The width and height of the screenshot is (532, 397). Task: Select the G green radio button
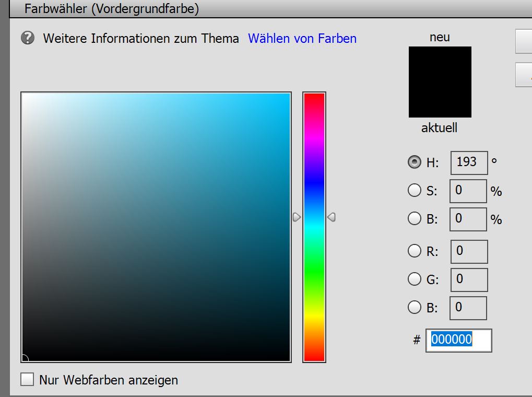pyautogui.click(x=415, y=279)
